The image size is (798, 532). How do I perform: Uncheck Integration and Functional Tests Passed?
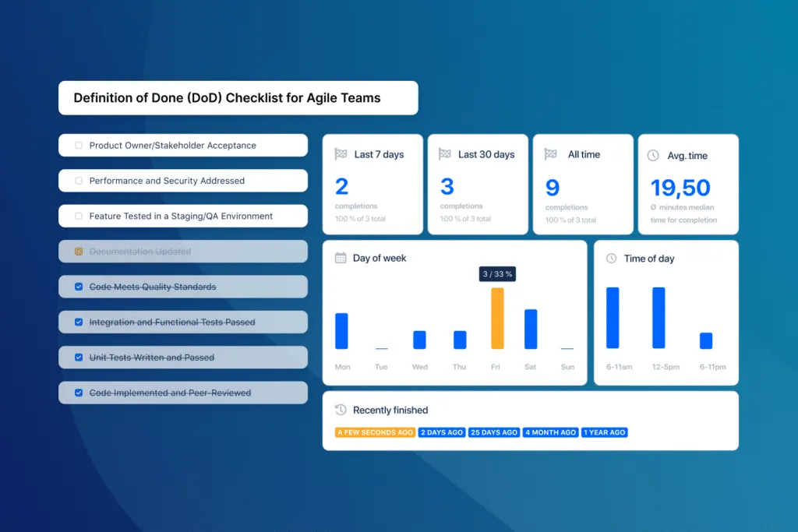(79, 322)
